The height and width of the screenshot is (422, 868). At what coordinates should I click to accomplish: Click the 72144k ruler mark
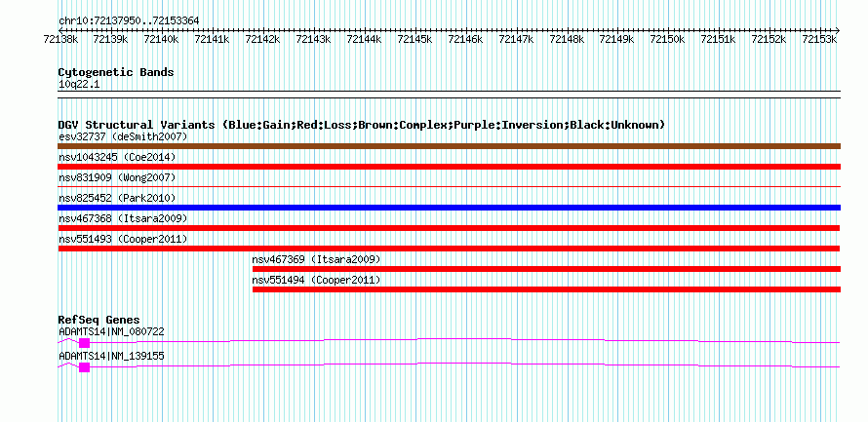[x=364, y=39]
